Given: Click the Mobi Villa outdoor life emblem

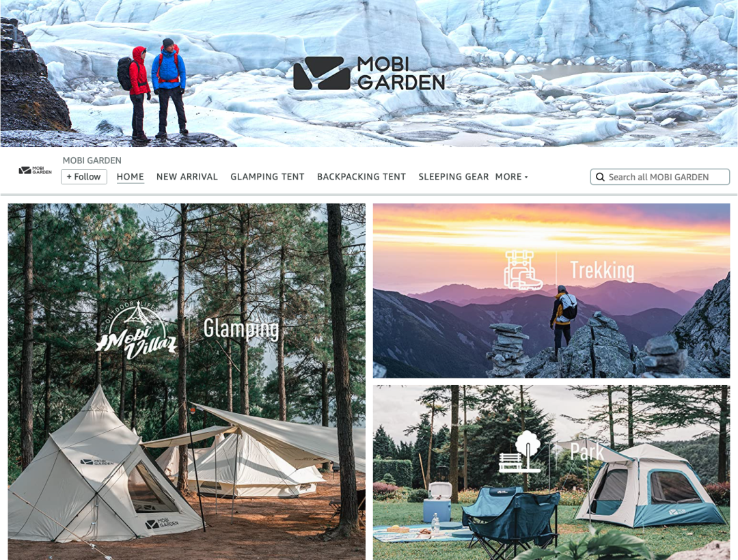Looking at the screenshot, I should pos(136,330).
